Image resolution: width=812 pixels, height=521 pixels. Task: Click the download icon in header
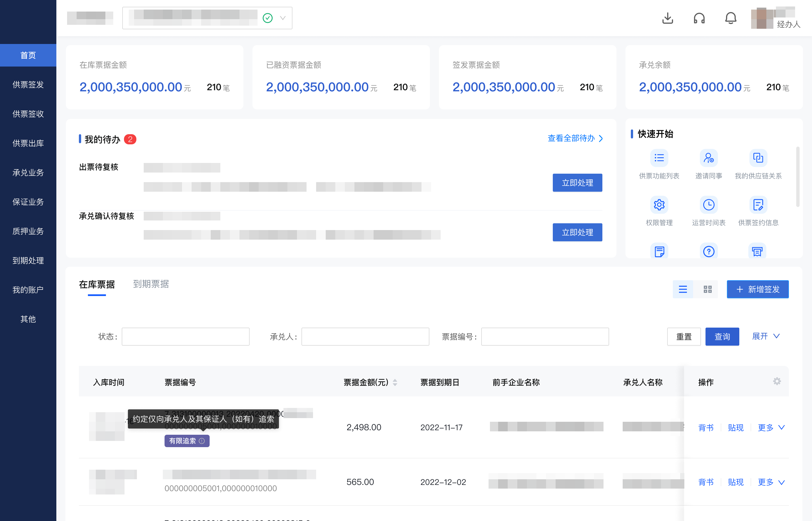667,18
